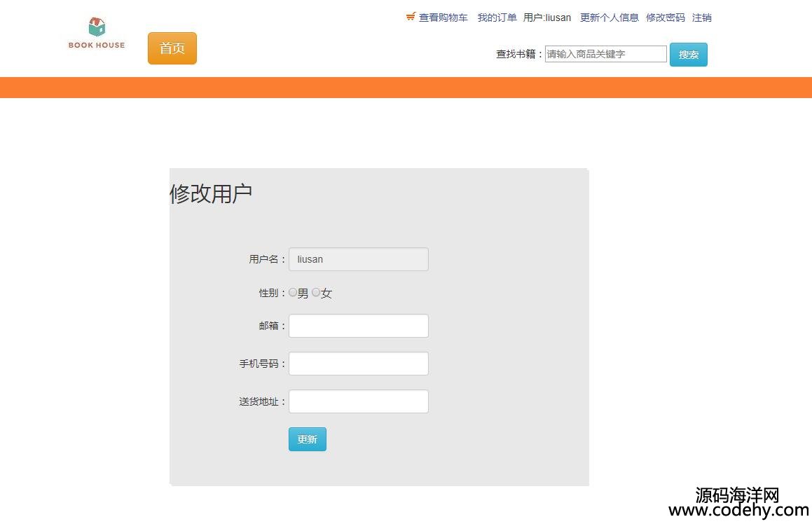Image resolution: width=812 pixels, height=524 pixels.
Task: Click into the 邮箱 email field
Action: [x=358, y=326]
